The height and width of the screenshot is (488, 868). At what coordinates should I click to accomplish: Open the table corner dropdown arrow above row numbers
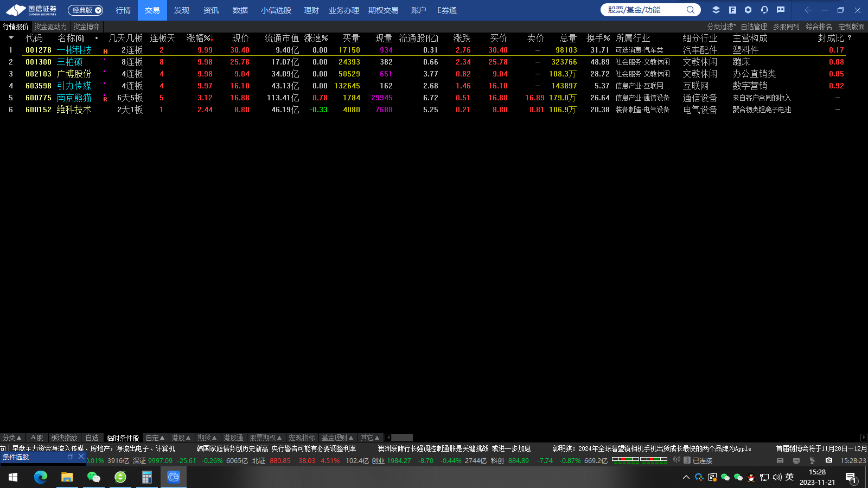pos(11,38)
